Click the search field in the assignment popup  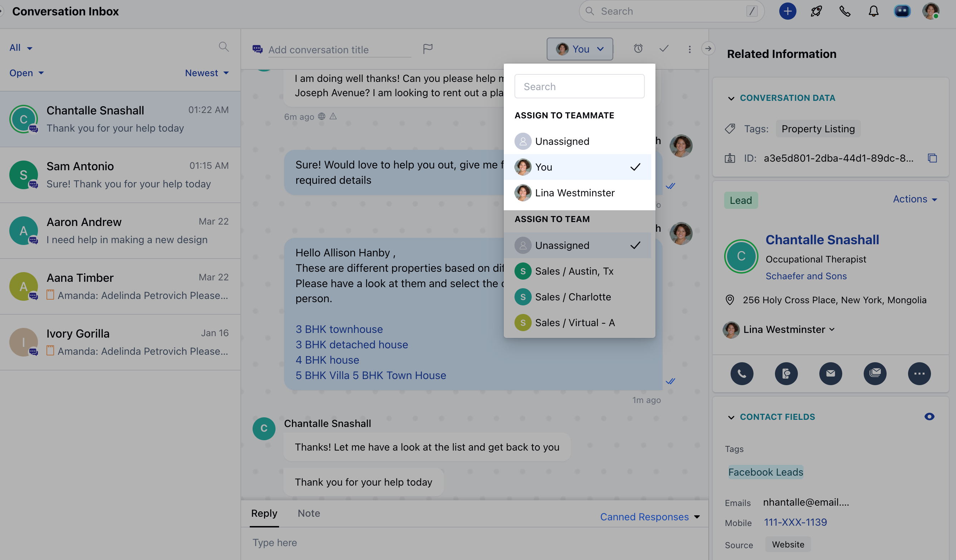(x=579, y=86)
